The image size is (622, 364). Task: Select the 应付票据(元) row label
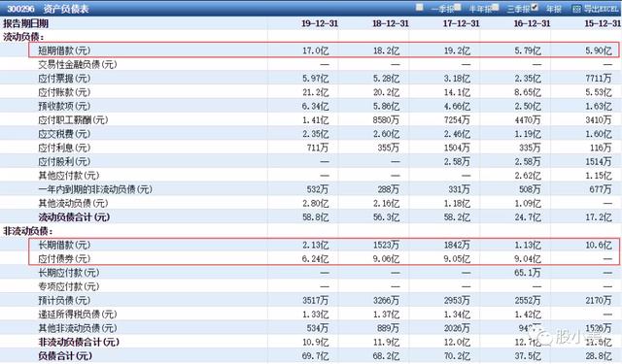tap(64, 79)
